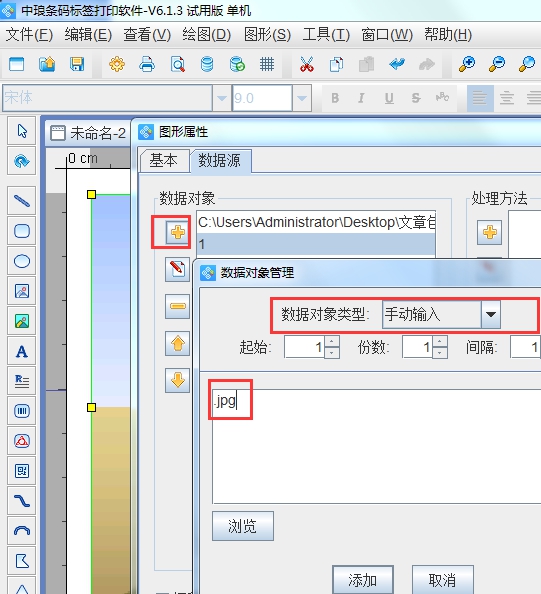The height and width of the screenshot is (594, 541).
Task: Open 数据对象类型 dropdown showing 手动输入
Action: click(491, 314)
